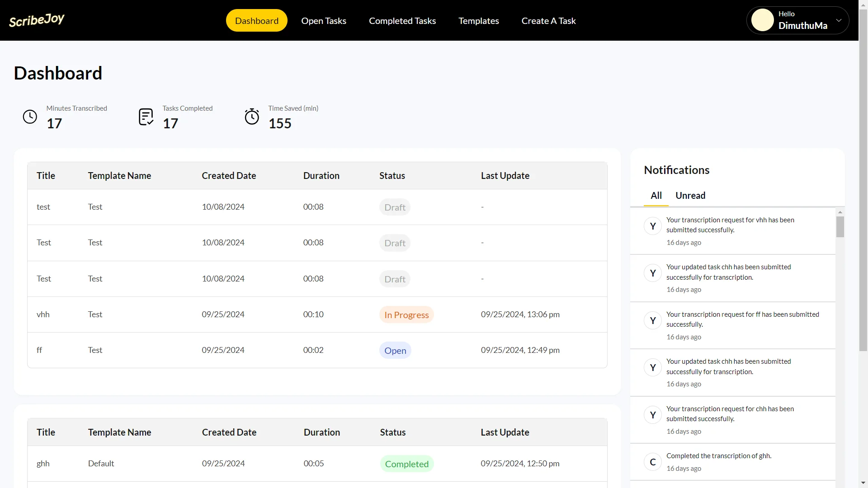Viewport: 868px width, 488px height.
Task: Click the notifications panel scrollbar thumb
Action: 840,227
